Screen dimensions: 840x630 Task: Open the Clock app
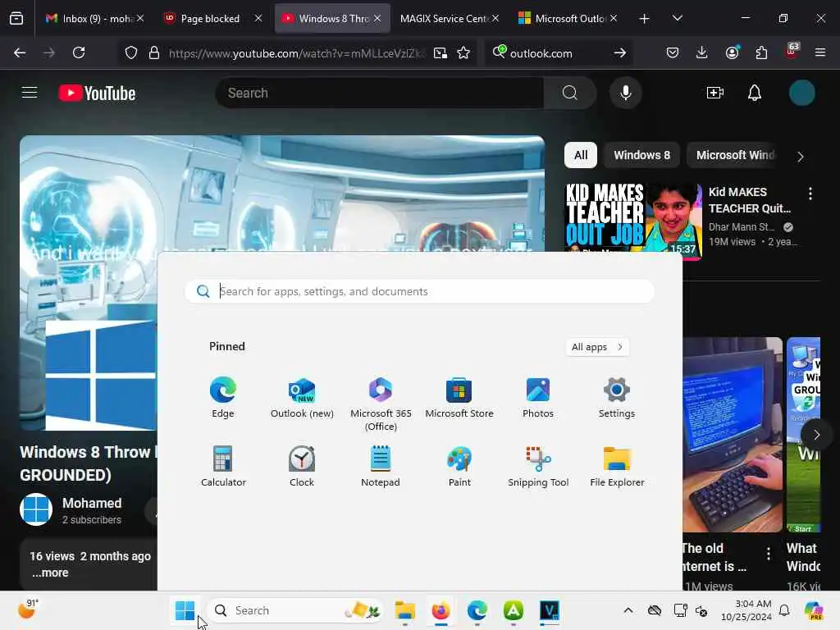pyautogui.click(x=302, y=466)
